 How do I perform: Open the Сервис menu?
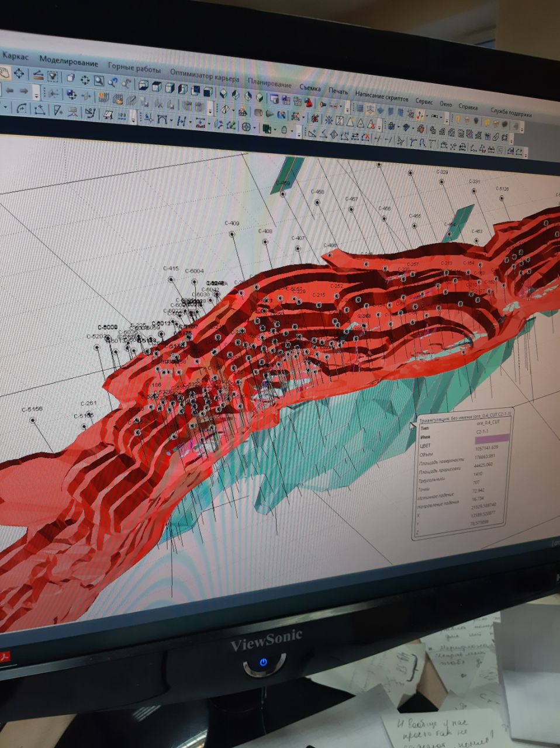point(424,101)
